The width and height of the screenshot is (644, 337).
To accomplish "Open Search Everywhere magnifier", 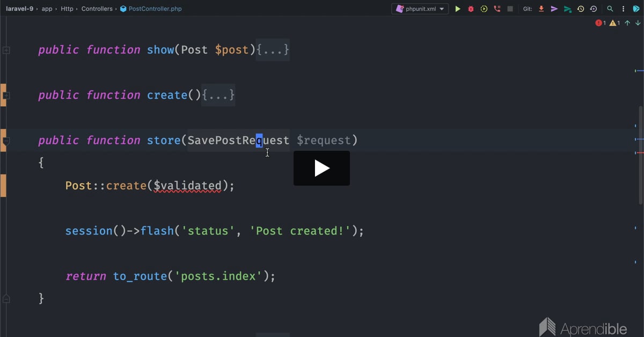I will point(610,9).
